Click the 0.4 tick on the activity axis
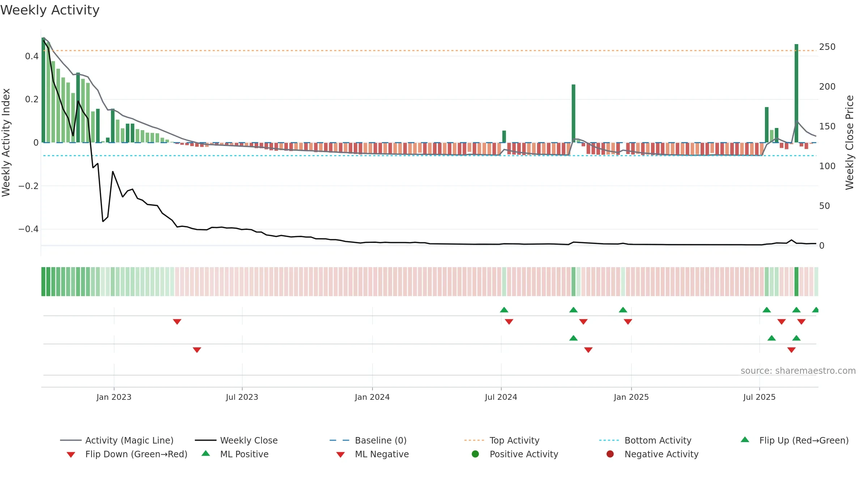The width and height of the screenshot is (868, 488). click(32, 56)
